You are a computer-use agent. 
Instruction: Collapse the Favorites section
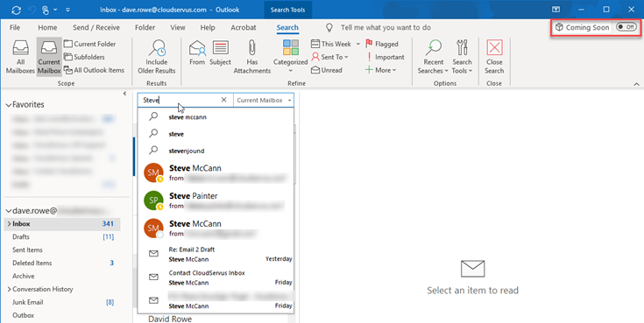click(x=8, y=105)
